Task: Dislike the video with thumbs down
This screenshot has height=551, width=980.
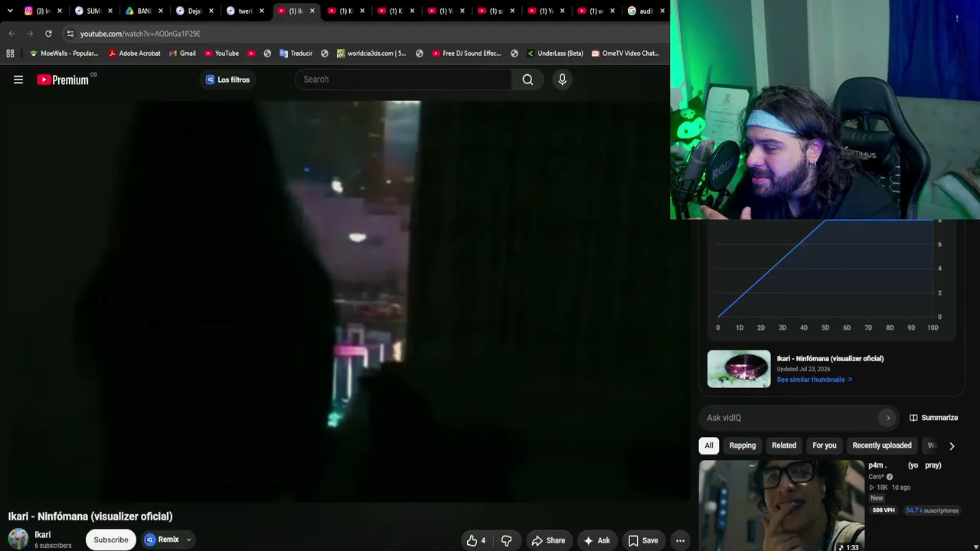Action: point(506,540)
